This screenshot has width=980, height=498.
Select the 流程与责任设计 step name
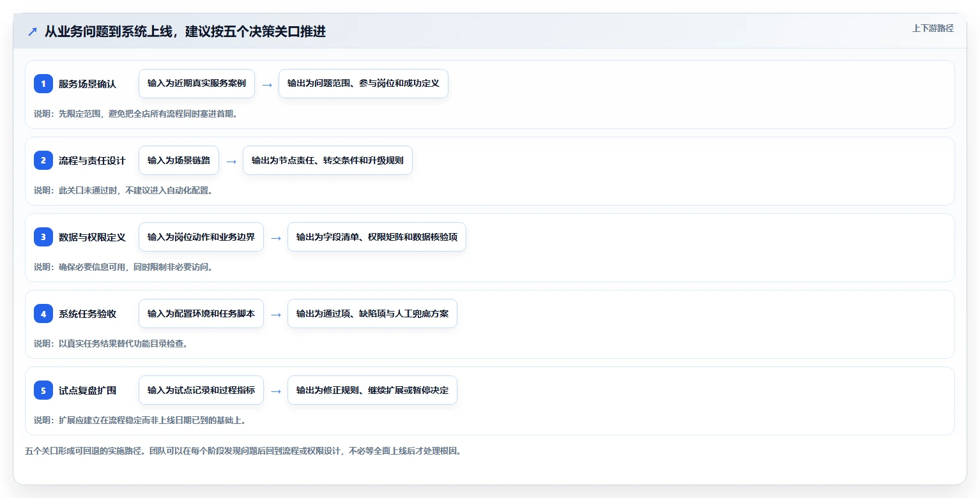click(x=92, y=160)
